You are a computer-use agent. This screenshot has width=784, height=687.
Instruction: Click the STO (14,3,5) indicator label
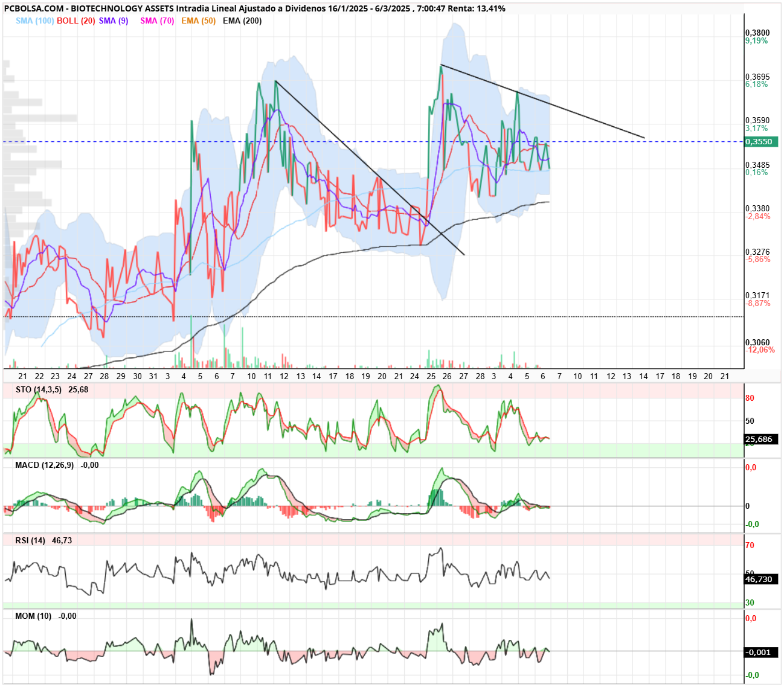39,389
